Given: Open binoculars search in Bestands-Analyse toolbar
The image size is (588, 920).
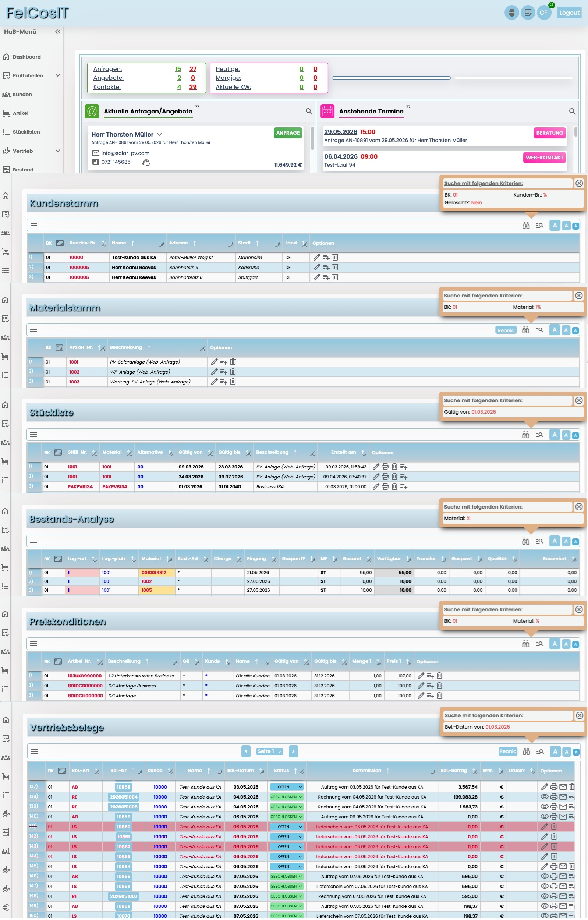Looking at the screenshot, I should (x=526, y=541).
